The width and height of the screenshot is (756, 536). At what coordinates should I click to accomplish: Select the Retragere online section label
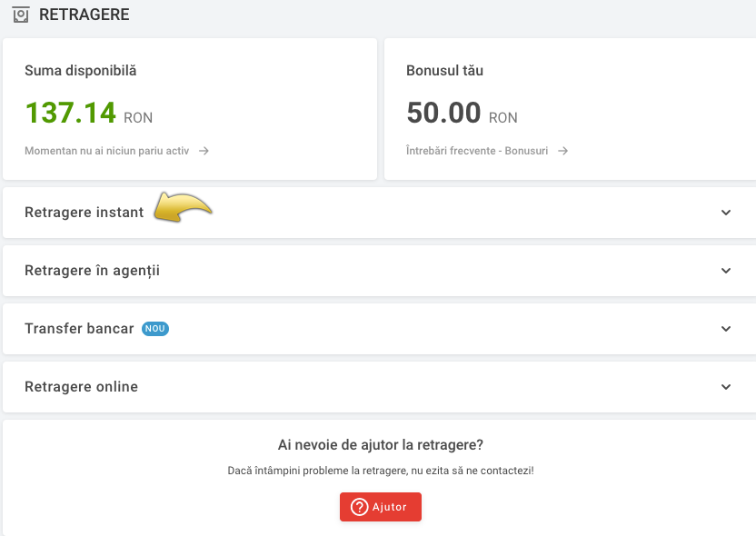82,387
